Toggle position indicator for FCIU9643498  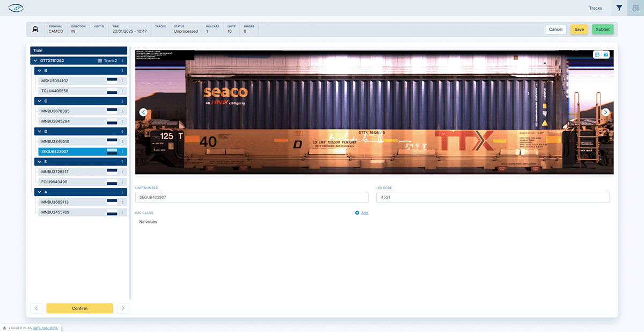(112, 182)
